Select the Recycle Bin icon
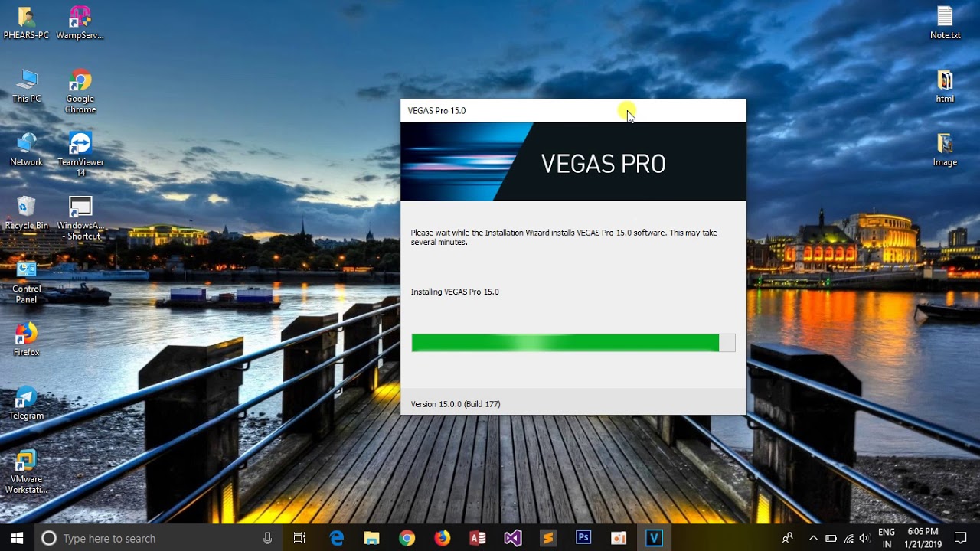This screenshot has width=980, height=551. pyautogui.click(x=26, y=213)
